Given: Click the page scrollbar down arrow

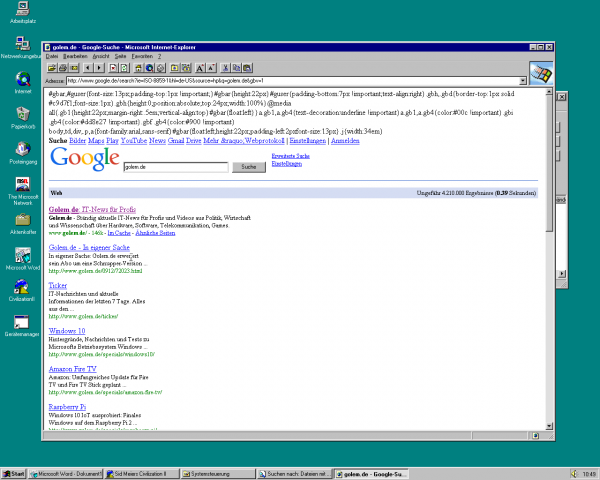Looking at the screenshot, I should pos(549,426).
